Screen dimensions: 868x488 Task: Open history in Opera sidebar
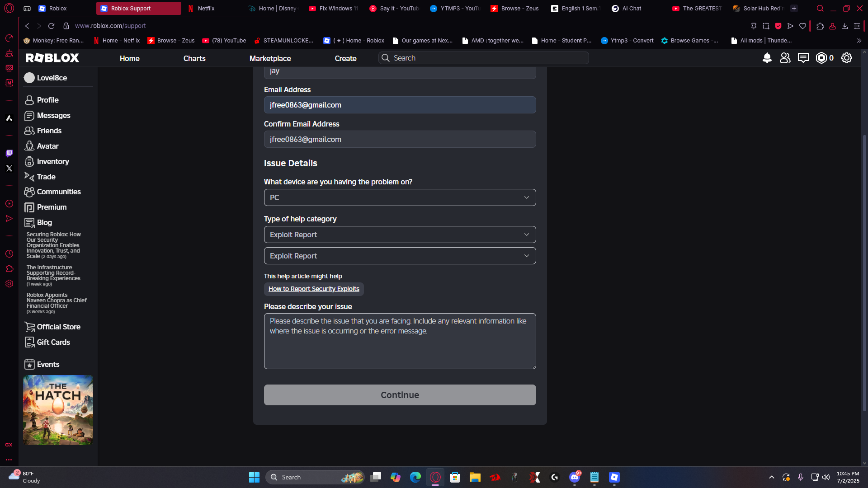pyautogui.click(x=9, y=254)
